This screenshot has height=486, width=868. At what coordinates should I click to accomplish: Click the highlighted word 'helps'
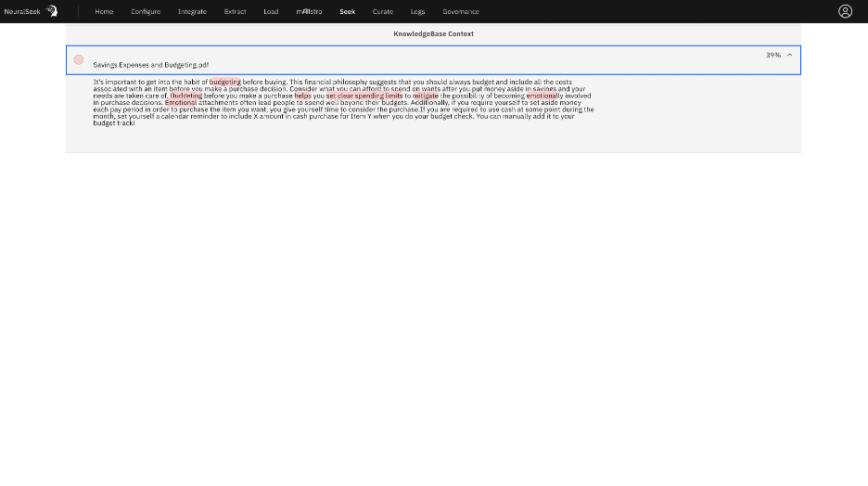[x=303, y=96]
